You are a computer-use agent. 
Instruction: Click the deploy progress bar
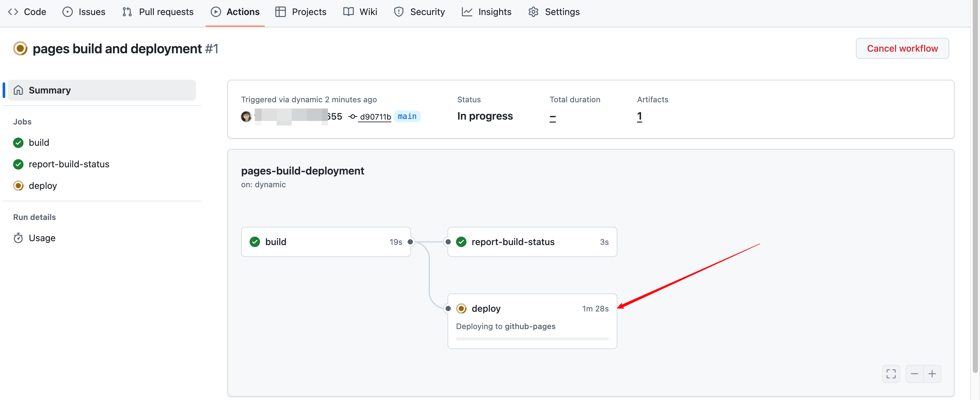[532, 338]
